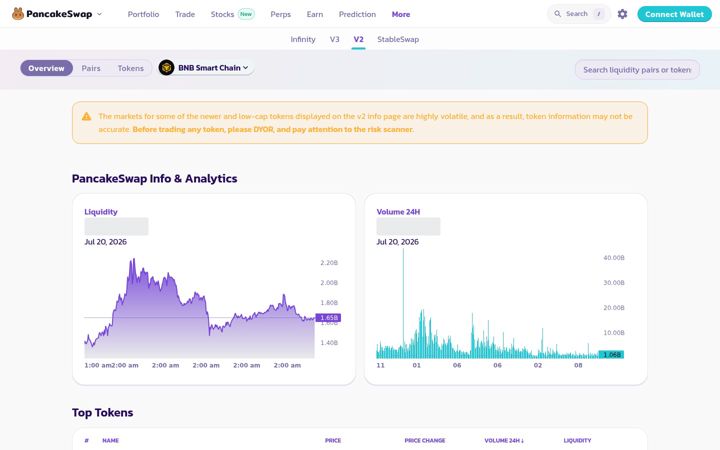Open the Prediction link in navigation
Screen dimensions: 720x450
[x=357, y=14]
